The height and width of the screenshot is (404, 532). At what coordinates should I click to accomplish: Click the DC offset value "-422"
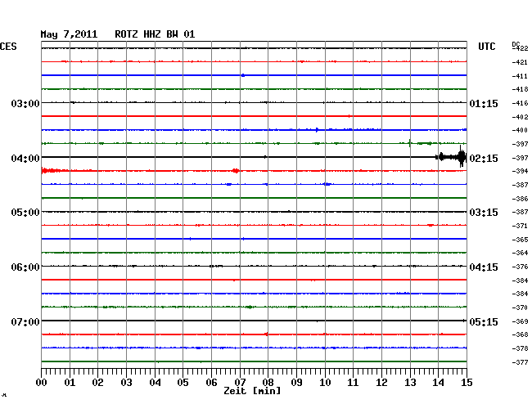click(x=520, y=48)
